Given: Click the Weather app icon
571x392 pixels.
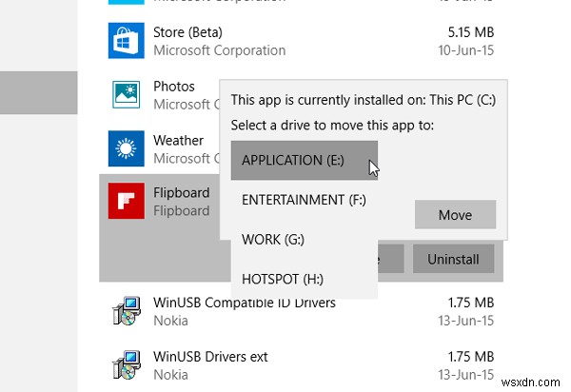Looking at the screenshot, I should point(126,148).
